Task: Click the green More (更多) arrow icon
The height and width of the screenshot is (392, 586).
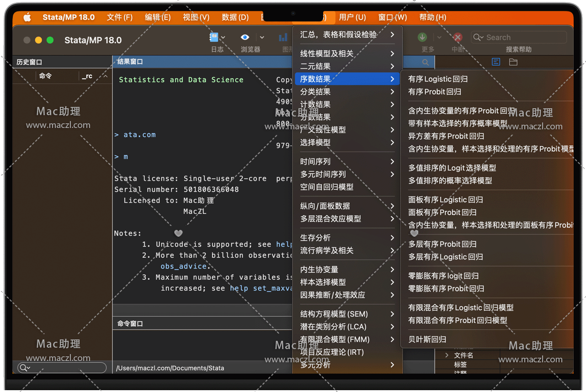Action: [x=422, y=37]
